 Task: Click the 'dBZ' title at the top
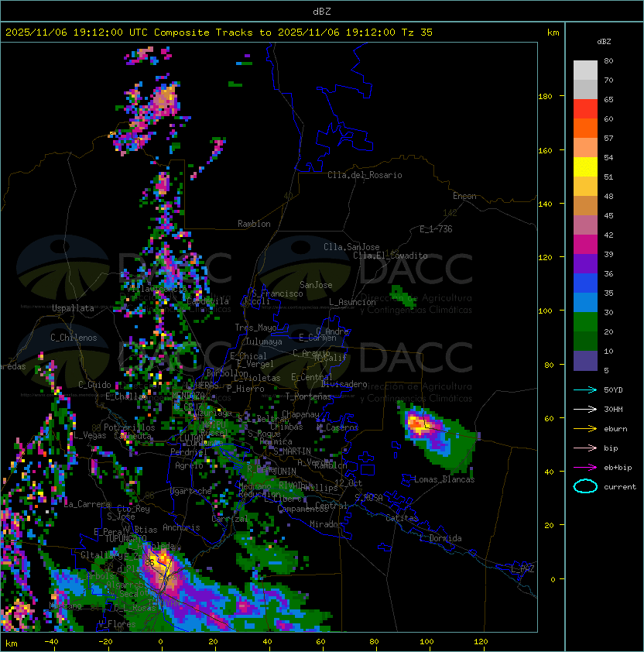[x=322, y=12]
